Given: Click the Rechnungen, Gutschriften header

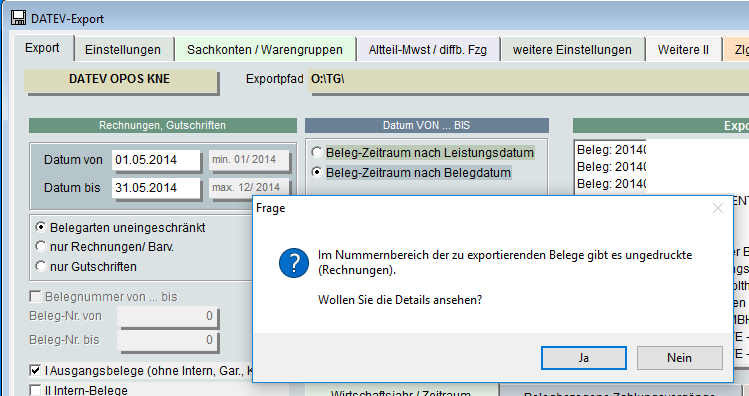Looking at the screenshot, I should [x=162, y=125].
